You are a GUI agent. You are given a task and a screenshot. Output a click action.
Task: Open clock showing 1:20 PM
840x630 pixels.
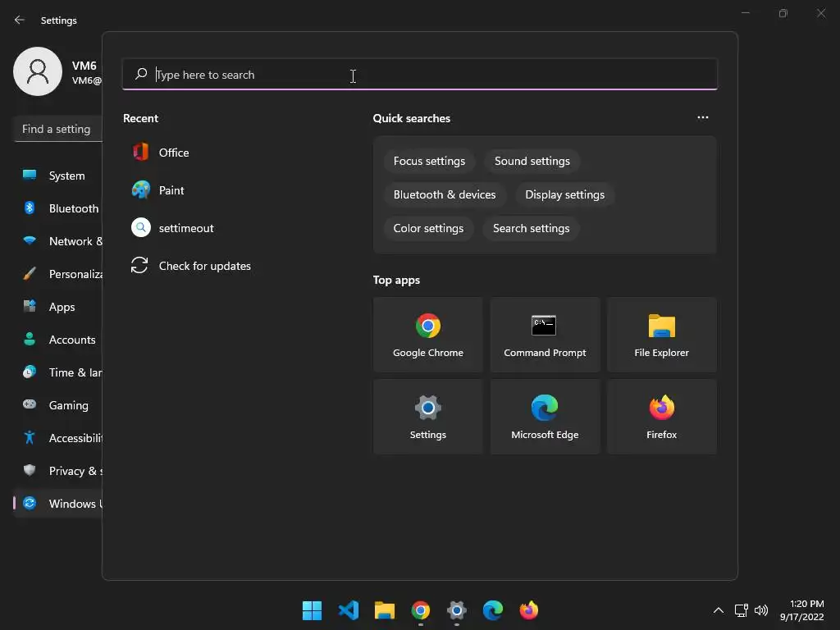pyautogui.click(x=802, y=610)
